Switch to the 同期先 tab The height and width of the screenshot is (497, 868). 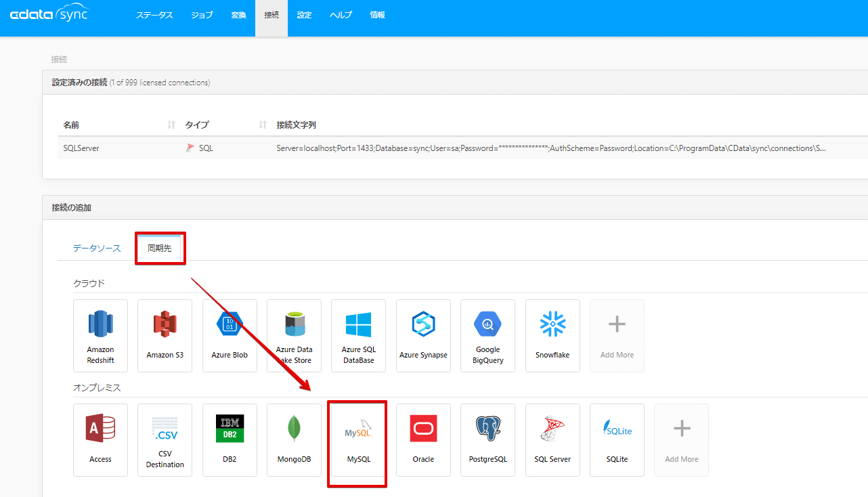pos(160,248)
